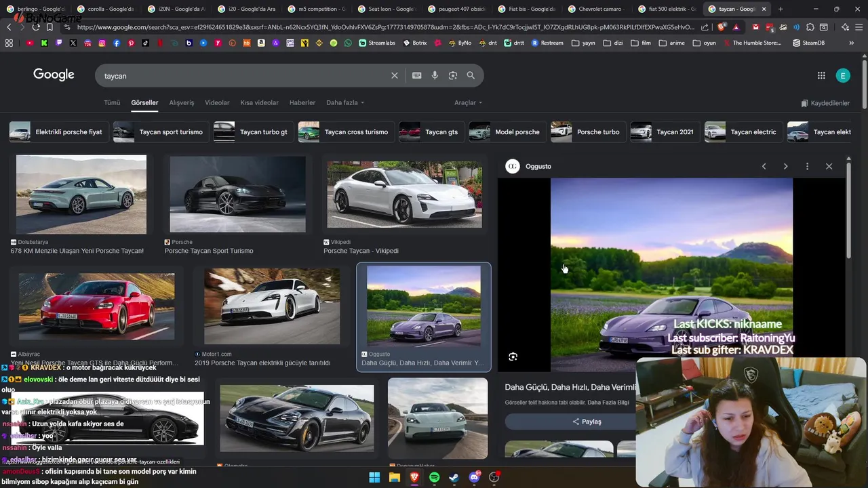868x488 pixels.
Task: Reload the page in Brave
Action: [x=35, y=27]
